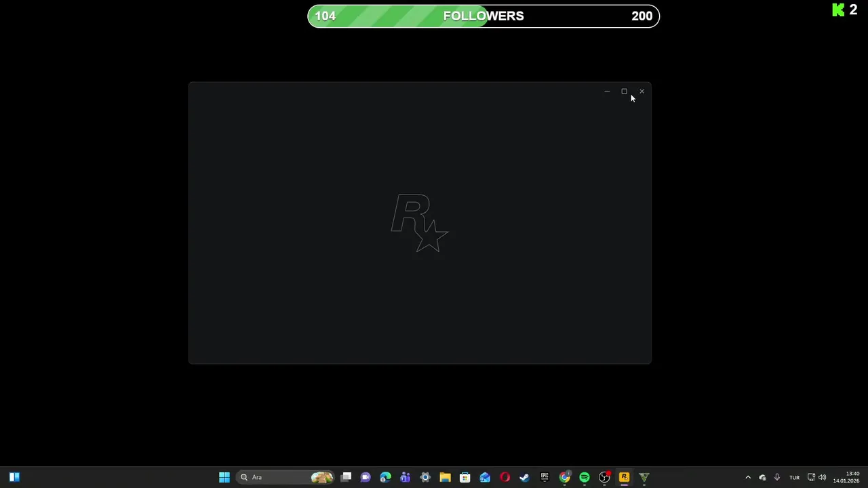Click the taskbar search box labeled Ara
This screenshot has width=868, height=488.
pos(285,477)
